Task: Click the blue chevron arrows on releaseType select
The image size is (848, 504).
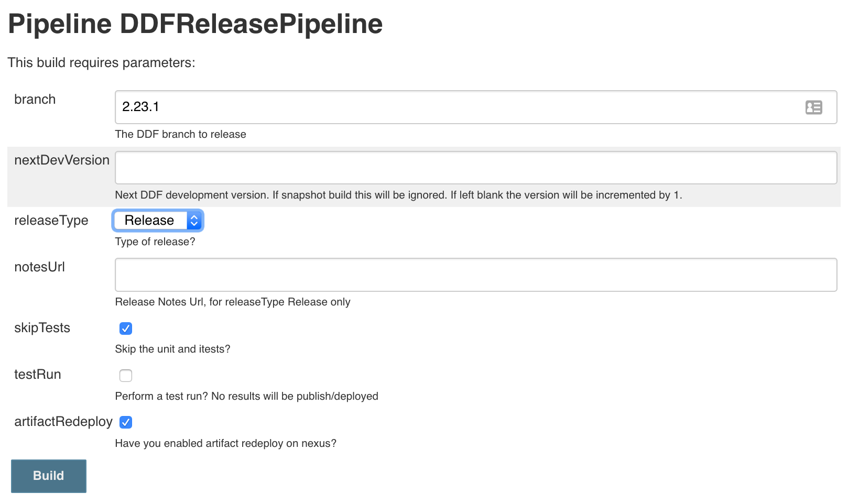Action: coord(194,221)
